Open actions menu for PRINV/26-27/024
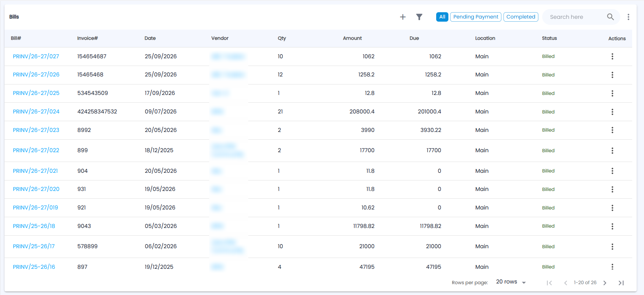Image resolution: width=644 pixels, height=295 pixels. pyautogui.click(x=612, y=112)
